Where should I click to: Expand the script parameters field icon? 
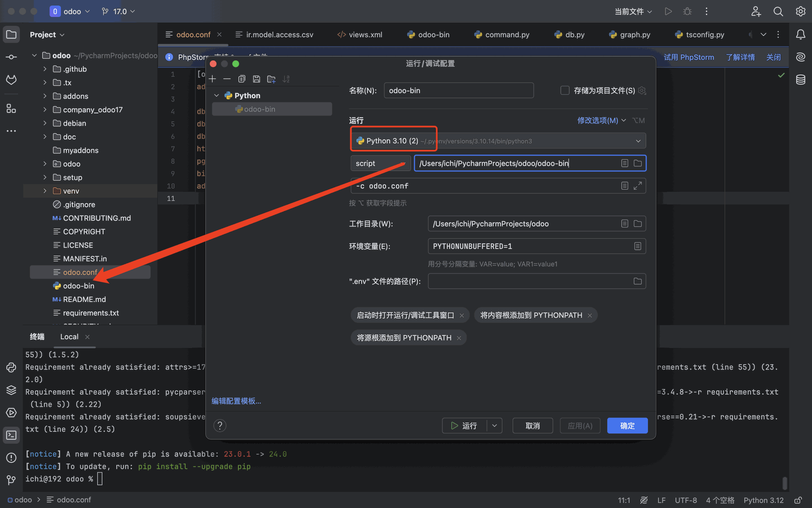(638, 185)
